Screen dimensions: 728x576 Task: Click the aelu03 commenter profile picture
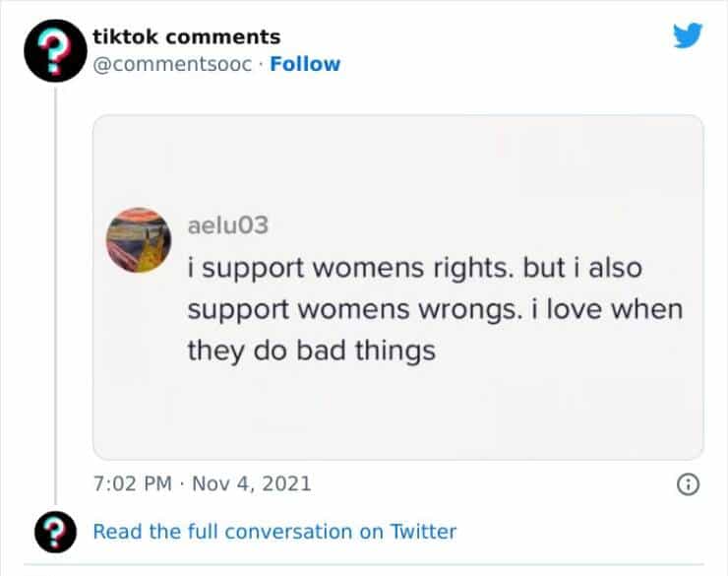[x=139, y=239]
